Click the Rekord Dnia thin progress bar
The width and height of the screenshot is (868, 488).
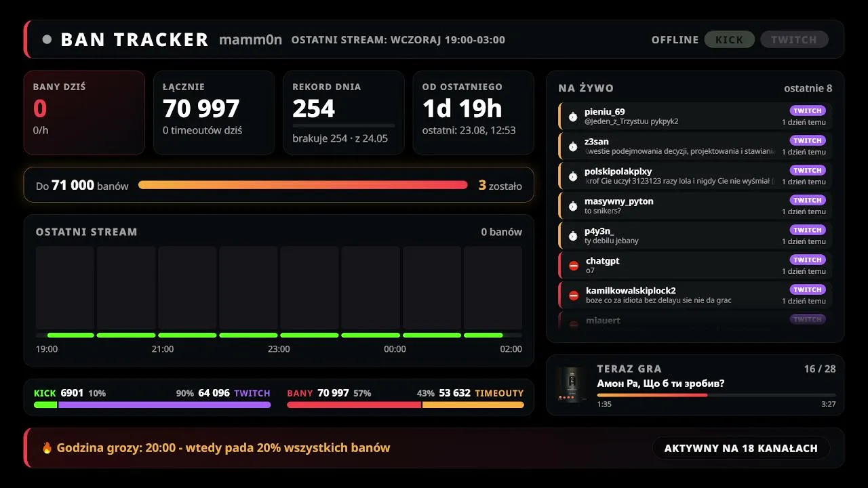(x=344, y=125)
